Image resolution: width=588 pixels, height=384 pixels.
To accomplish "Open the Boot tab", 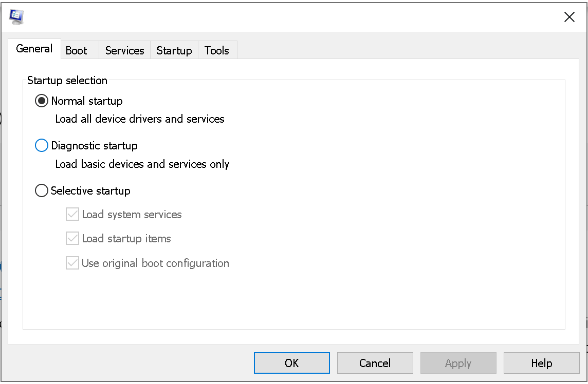I will pyautogui.click(x=76, y=50).
